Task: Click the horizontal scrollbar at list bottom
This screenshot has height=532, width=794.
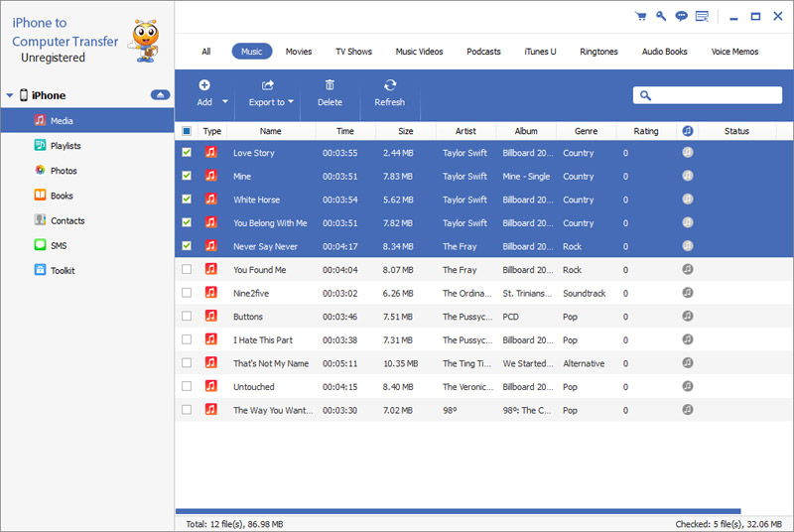Action: [x=459, y=511]
